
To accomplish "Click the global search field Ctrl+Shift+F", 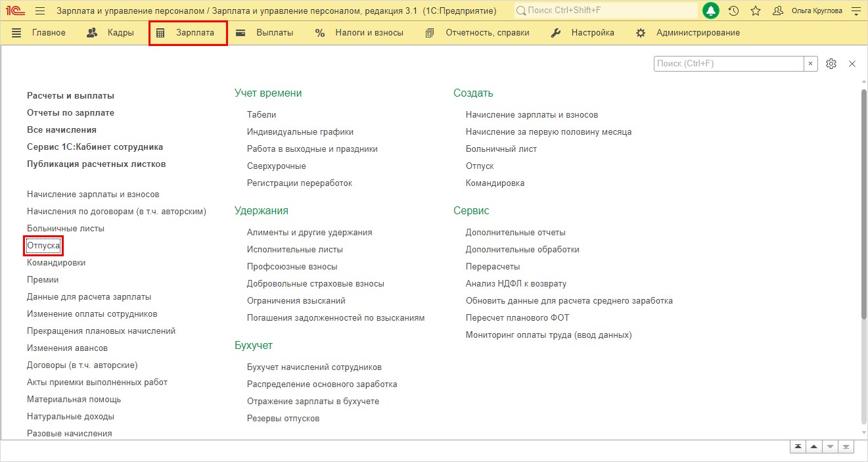I will click(x=605, y=11).
